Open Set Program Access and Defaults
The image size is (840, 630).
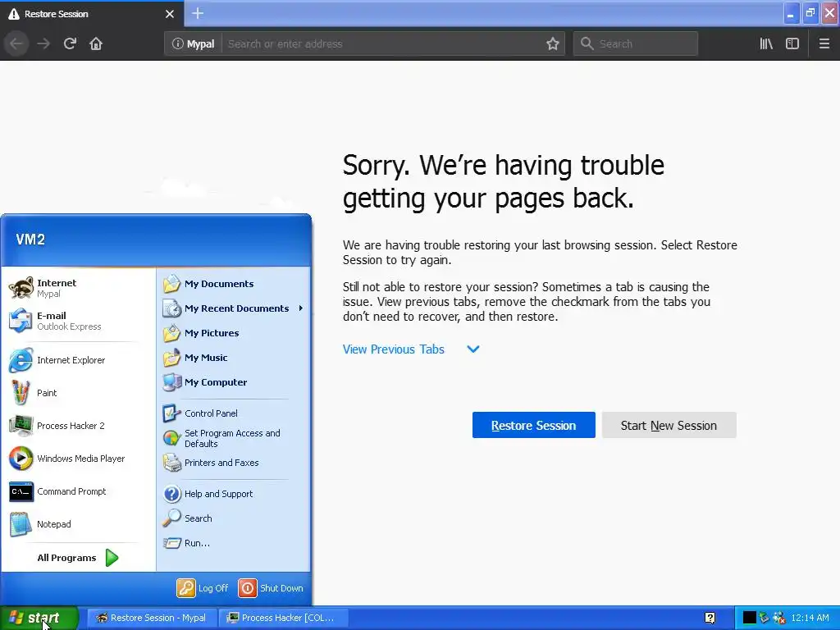point(233,438)
